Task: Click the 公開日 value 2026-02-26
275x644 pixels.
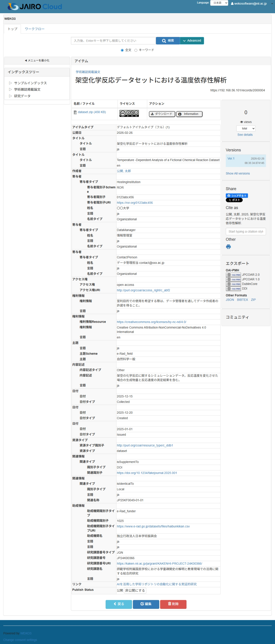Action: 125,133
